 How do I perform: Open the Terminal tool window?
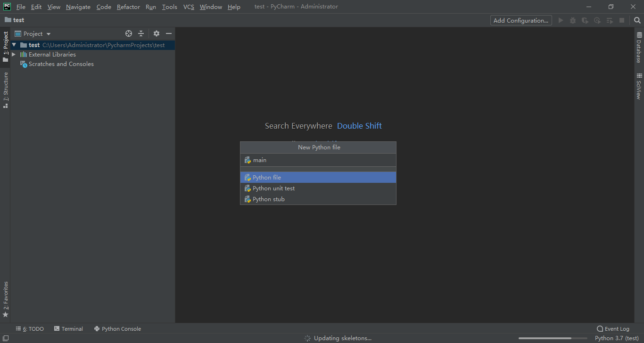pos(68,329)
